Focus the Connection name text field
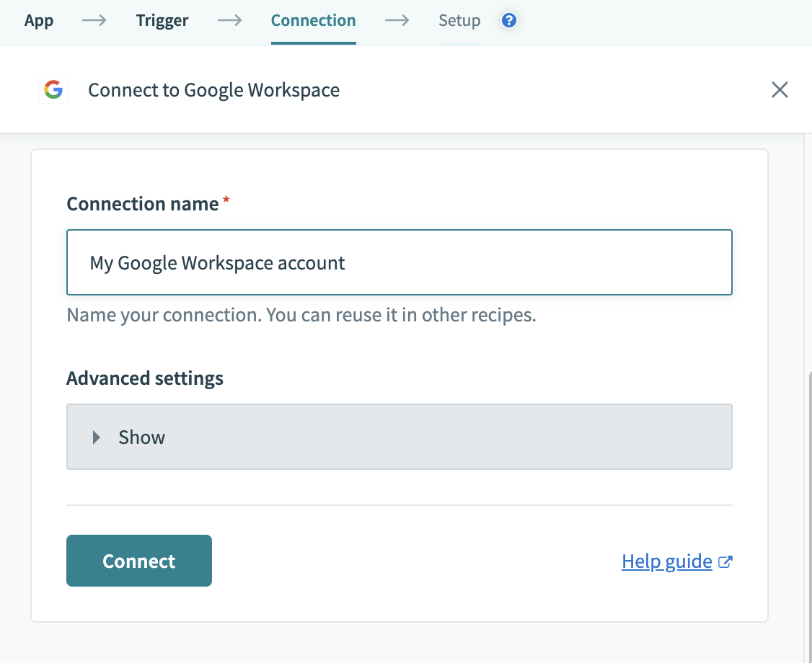This screenshot has width=812, height=663. (399, 263)
